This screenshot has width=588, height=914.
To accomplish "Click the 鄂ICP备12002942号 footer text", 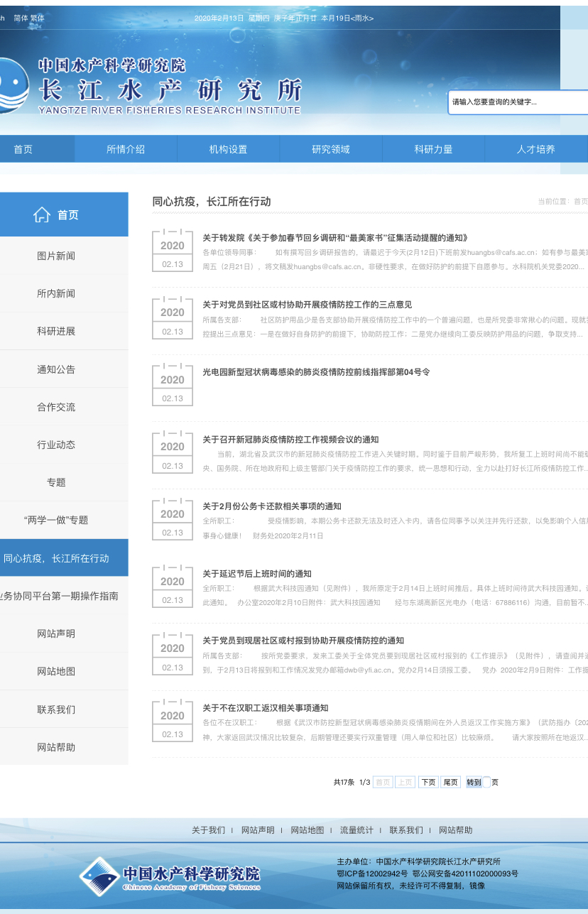I will click(372, 874).
